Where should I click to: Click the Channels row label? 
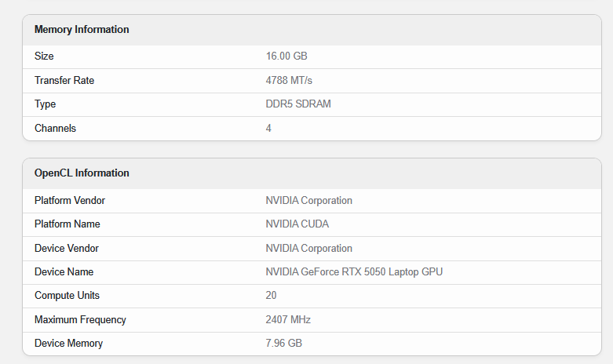click(x=55, y=128)
